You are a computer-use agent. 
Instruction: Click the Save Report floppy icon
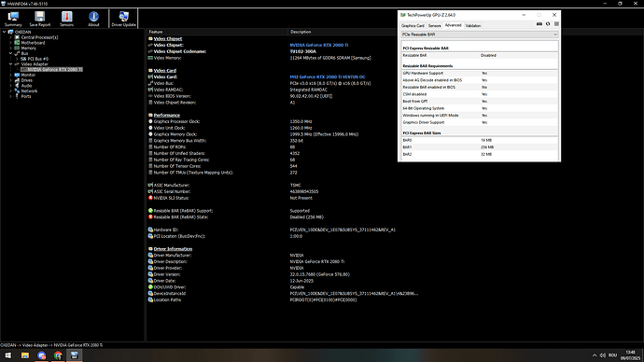coord(40,19)
